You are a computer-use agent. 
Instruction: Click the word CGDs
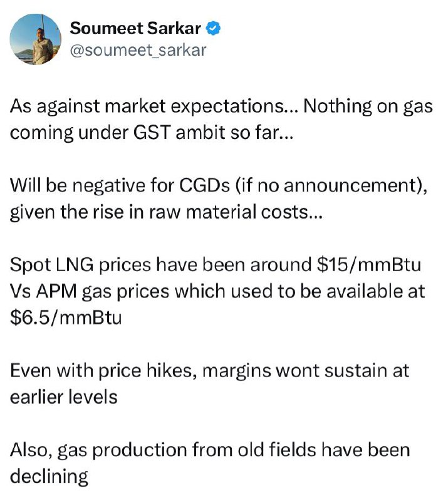pos(204,185)
